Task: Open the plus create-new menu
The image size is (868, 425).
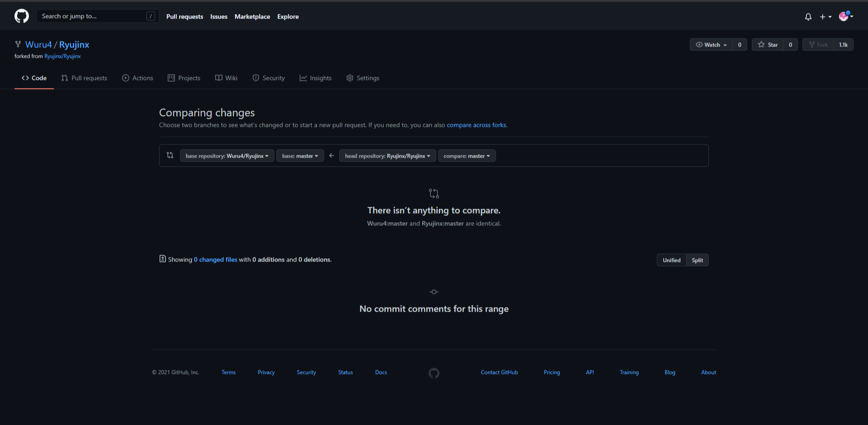Action: click(826, 17)
